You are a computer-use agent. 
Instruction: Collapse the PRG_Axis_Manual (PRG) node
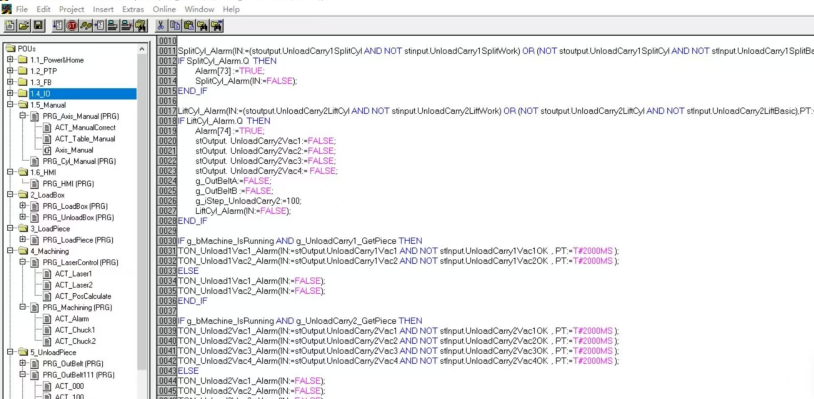pos(22,116)
